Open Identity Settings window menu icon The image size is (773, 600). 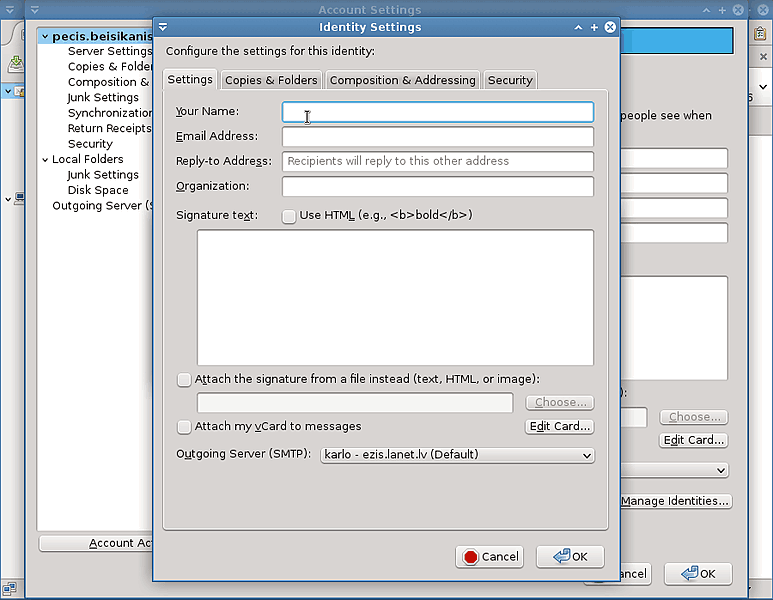pos(163,27)
